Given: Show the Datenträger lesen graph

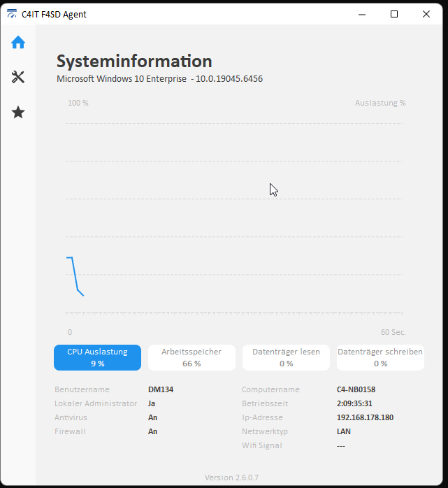Looking at the screenshot, I should tap(286, 357).
